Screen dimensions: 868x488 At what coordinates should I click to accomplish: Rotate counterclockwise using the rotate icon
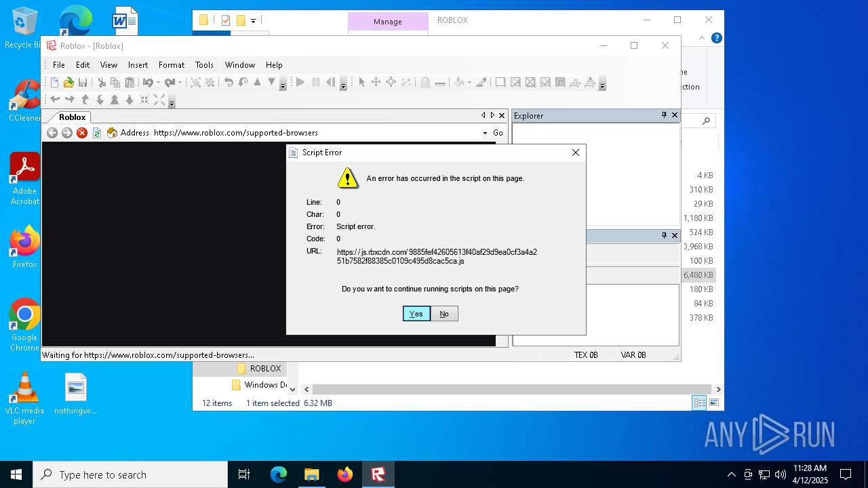click(229, 83)
